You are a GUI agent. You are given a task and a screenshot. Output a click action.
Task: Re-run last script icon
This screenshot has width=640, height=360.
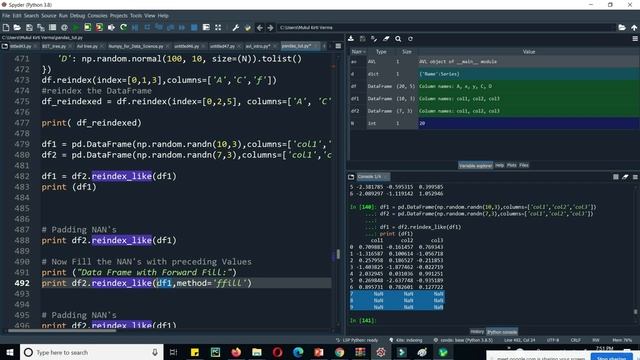pos(123,27)
